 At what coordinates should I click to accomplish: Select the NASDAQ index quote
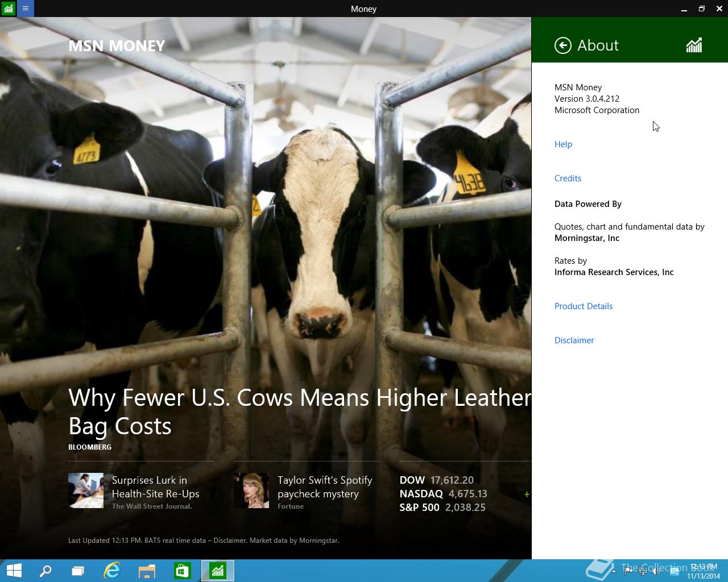(x=443, y=494)
